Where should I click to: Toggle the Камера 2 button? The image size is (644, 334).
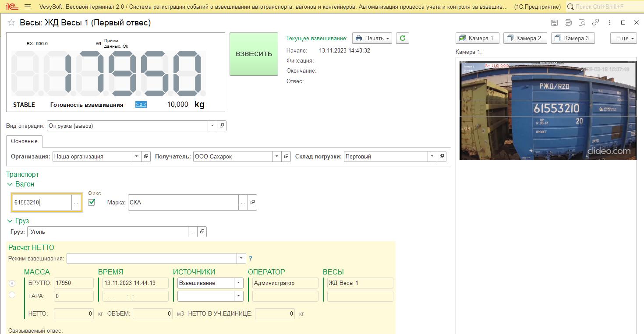click(524, 38)
